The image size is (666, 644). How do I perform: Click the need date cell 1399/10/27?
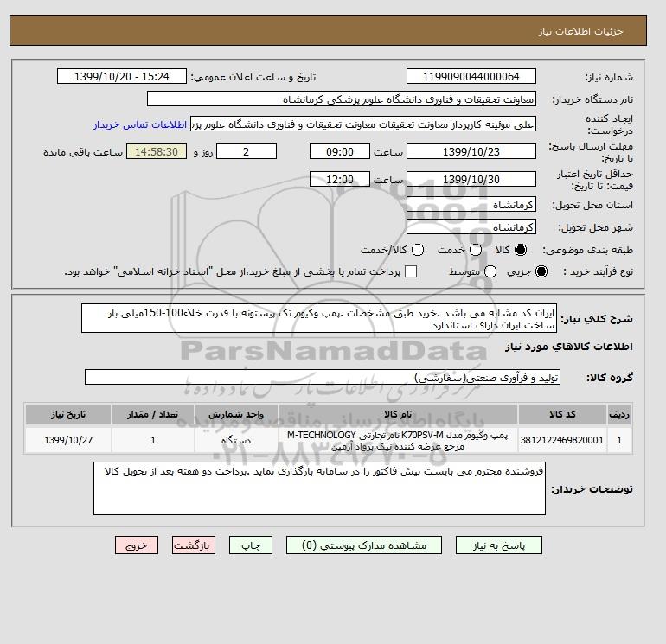click(x=68, y=440)
